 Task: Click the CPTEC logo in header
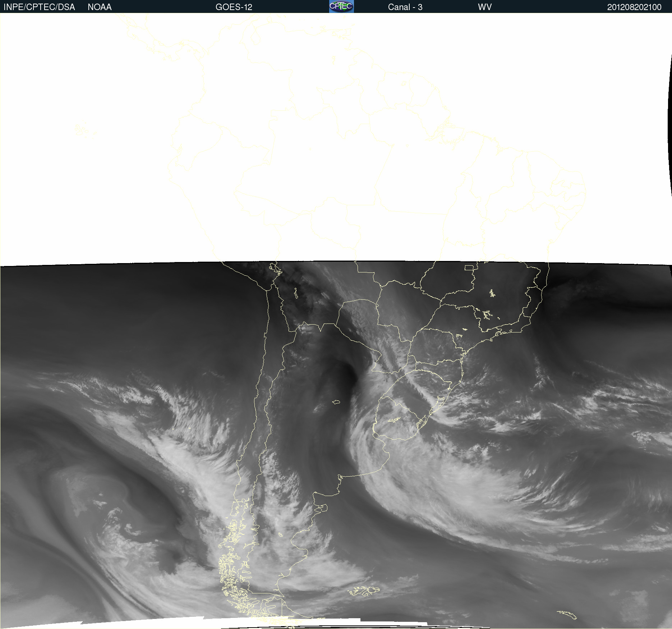coord(341,6)
